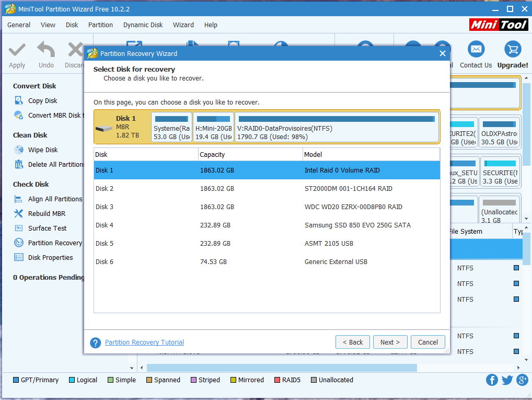
Task: Click the Capacity column header
Action: [250, 154]
